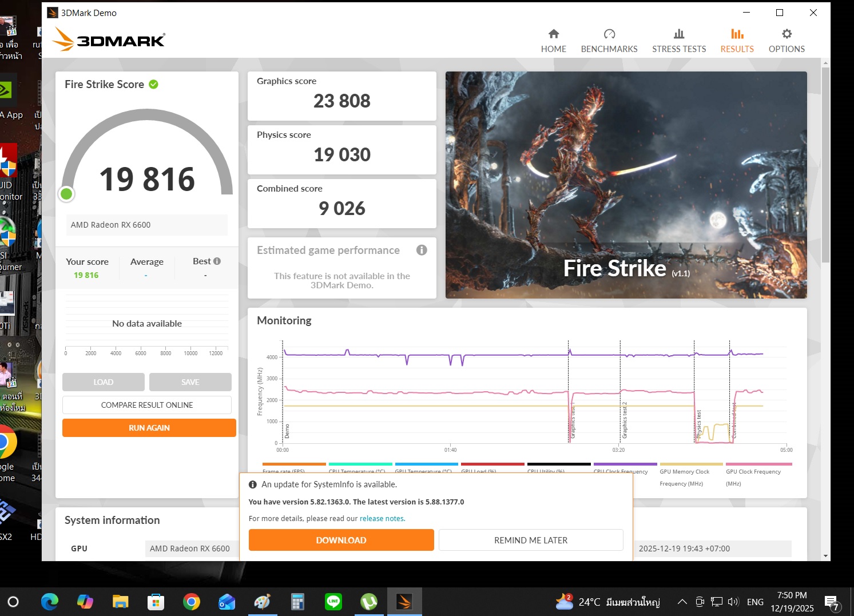Viewport: 854px width, 616px height.
Task: Toggle GPU Memory Clock legend series
Action: (x=684, y=472)
